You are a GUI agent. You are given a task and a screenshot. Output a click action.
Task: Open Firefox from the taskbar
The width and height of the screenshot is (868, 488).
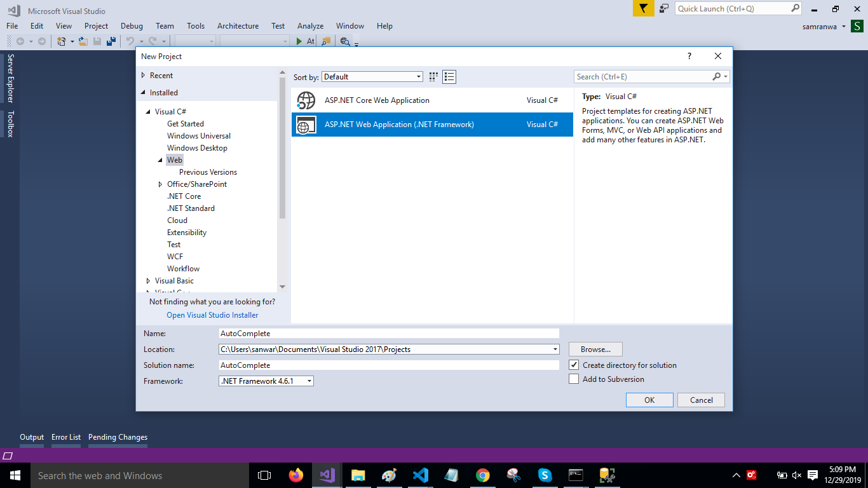(296, 475)
